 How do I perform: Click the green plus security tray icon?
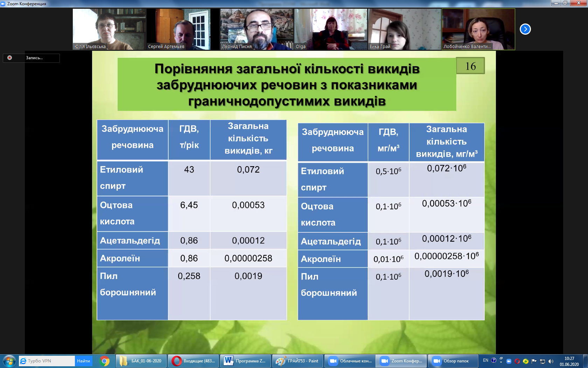point(525,361)
